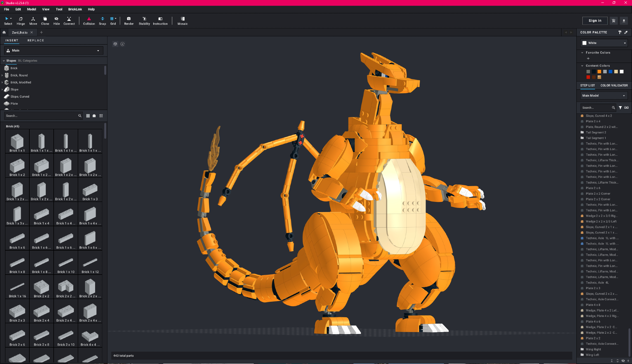Image resolution: width=632 pixels, height=364 pixels.
Task: Open the White color dropdown
Action: point(604,43)
